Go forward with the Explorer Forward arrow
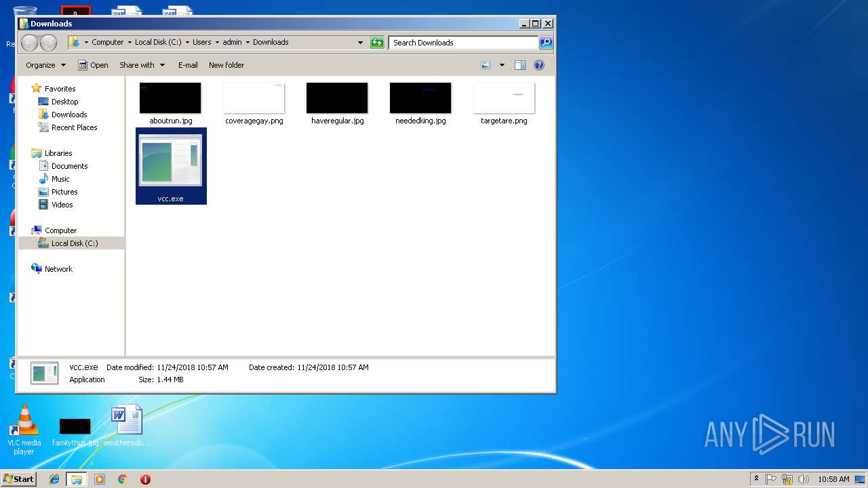 (48, 43)
